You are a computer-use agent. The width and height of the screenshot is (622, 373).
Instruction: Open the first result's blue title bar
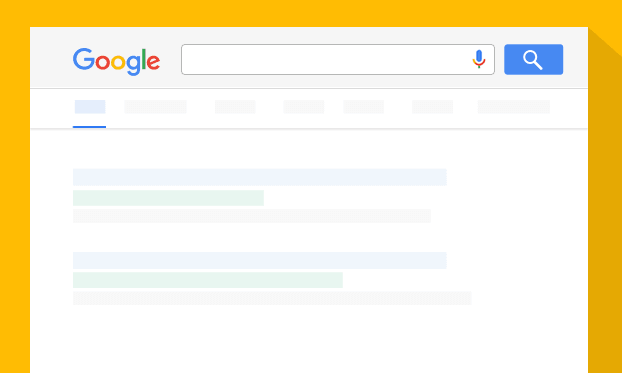click(x=260, y=177)
